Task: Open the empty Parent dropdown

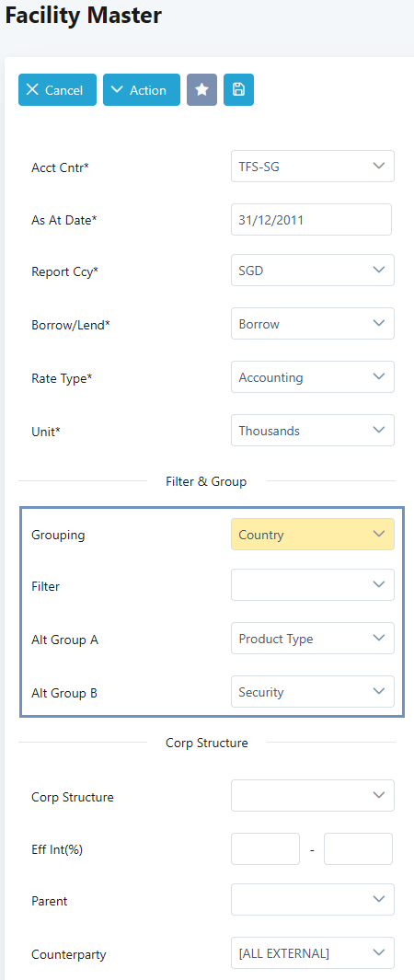Action: pyautogui.click(x=313, y=899)
